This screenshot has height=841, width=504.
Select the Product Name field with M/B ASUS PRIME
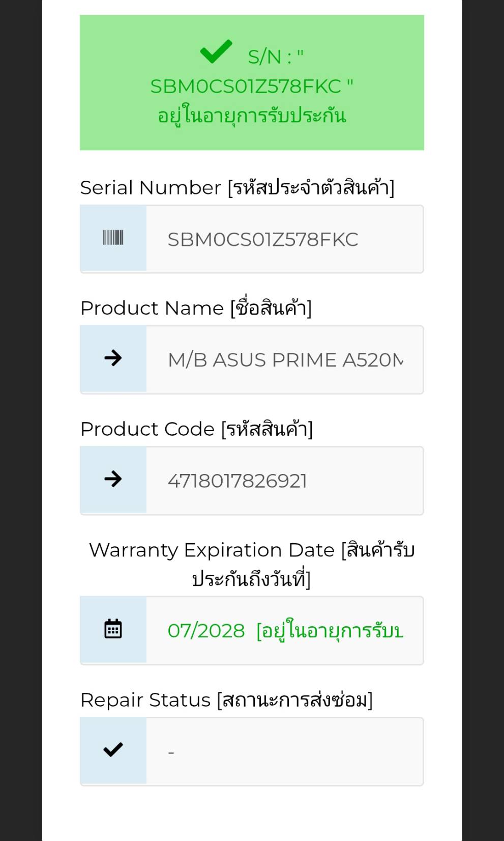285,360
